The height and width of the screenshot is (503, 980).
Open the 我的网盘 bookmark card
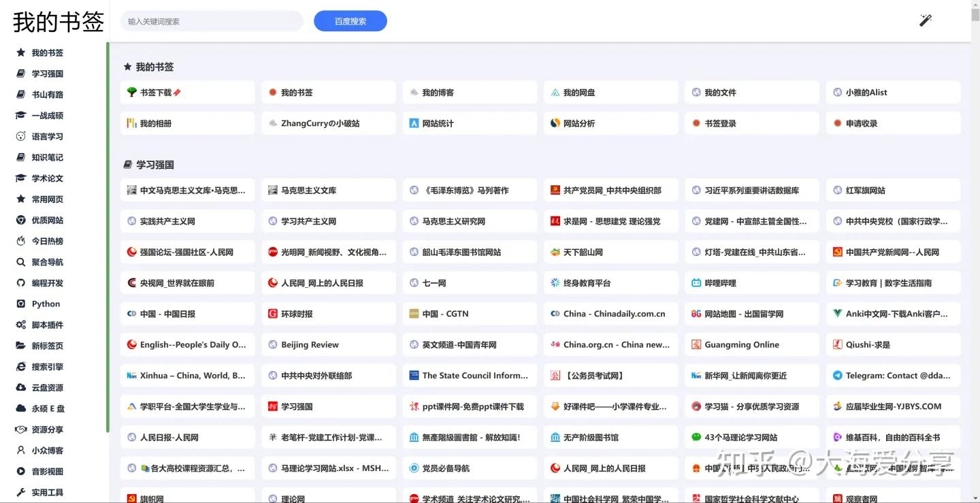point(611,93)
